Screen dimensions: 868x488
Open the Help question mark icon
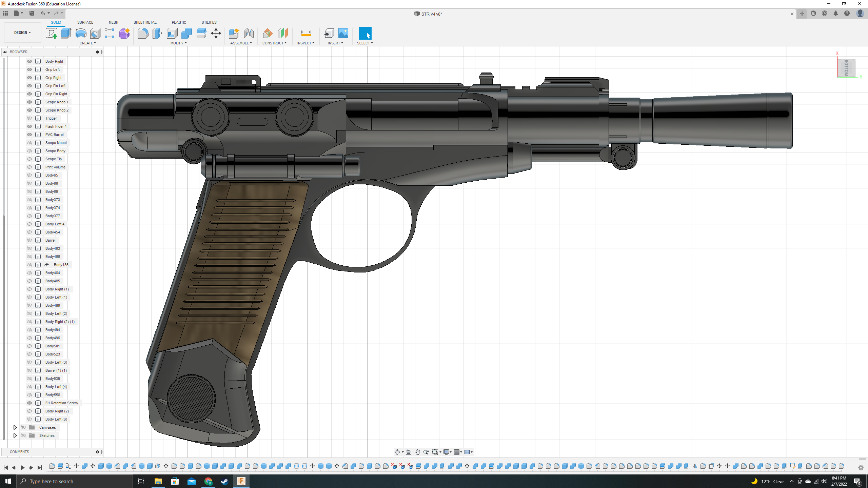point(847,14)
